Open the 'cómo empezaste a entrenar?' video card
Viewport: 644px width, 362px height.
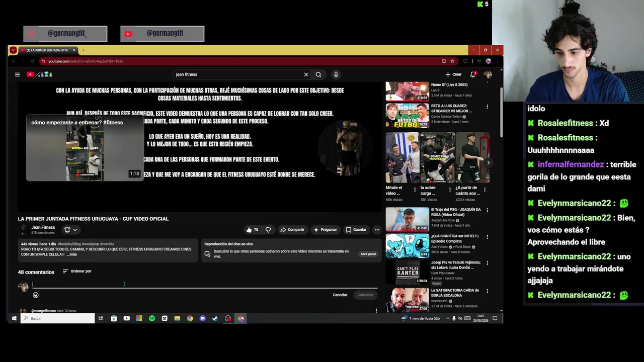click(x=85, y=148)
